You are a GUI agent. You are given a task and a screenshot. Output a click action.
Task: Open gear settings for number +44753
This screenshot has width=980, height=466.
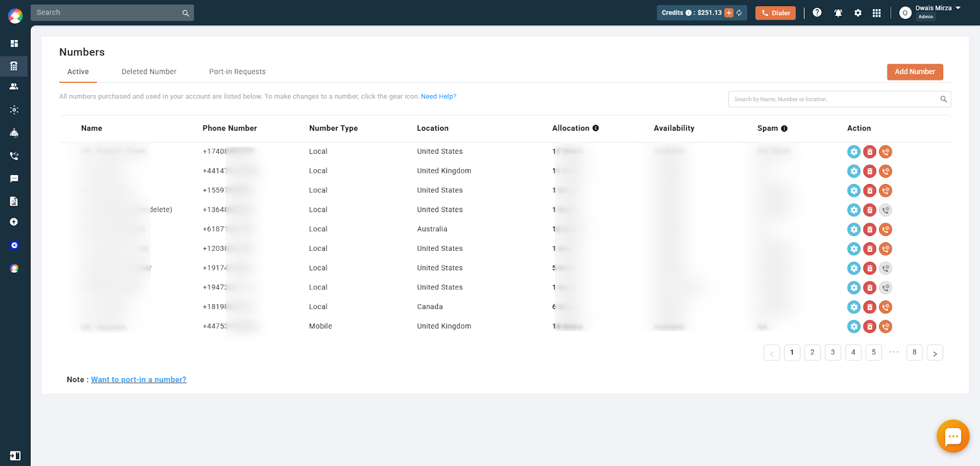(x=854, y=326)
